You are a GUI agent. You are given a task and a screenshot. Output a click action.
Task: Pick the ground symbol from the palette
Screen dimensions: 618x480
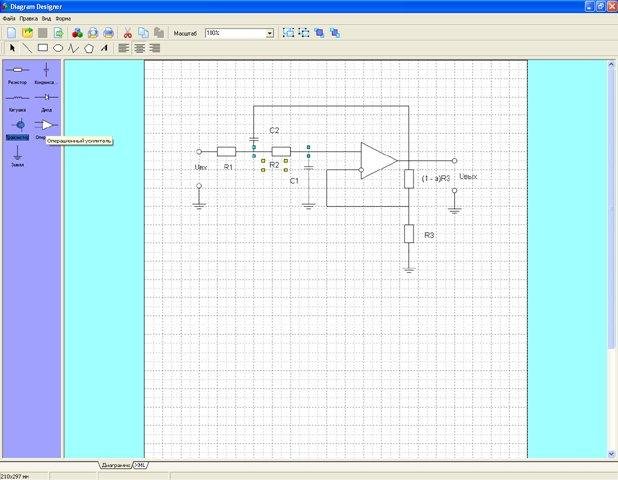point(17,153)
